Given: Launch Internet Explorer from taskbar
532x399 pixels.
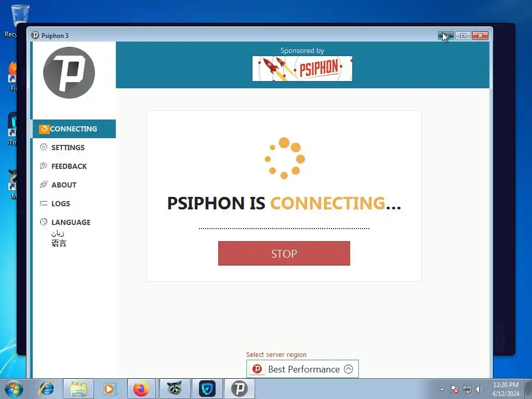Looking at the screenshot, I should (x=46, y=389).
